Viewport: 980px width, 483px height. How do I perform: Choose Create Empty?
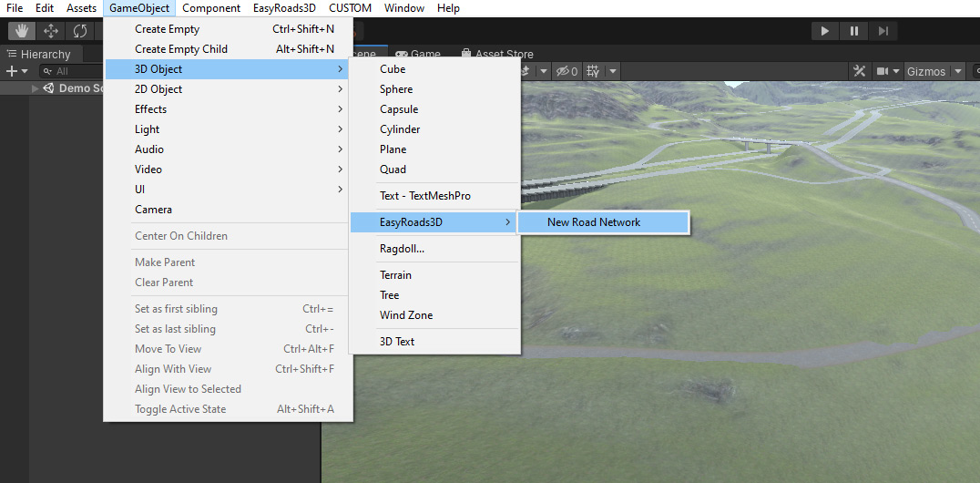pyautogui.click(x=228, y=29)
